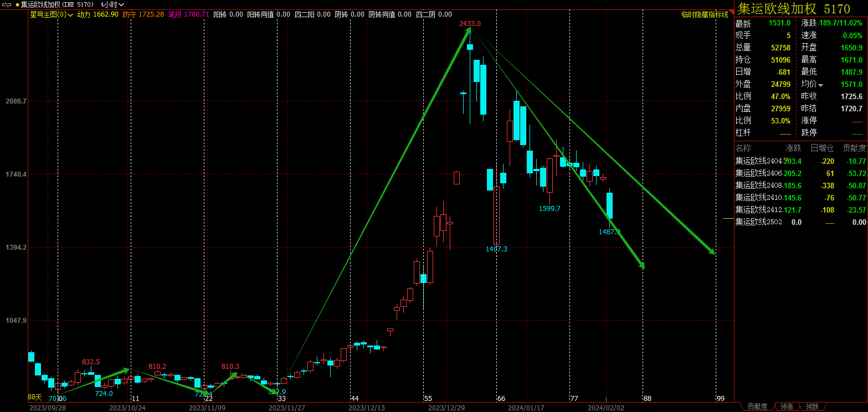The width and height of the screenshot is (868, 412).
Task: Click the 阴转 0.00 indicator label
Action: click(350, 14)
